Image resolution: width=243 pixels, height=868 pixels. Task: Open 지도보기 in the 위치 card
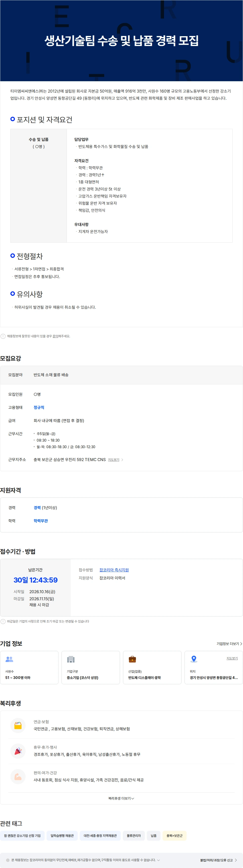pyautogui.click(x=232, y=658)
